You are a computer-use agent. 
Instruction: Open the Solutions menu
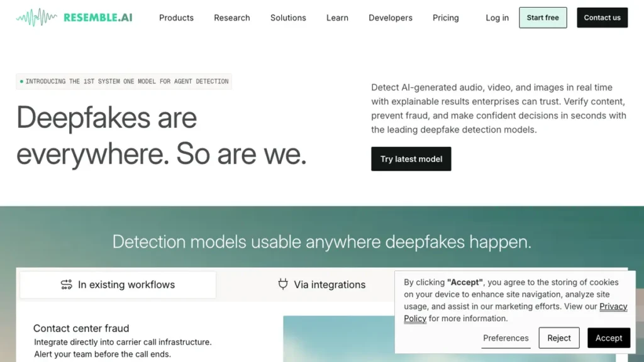288,18
